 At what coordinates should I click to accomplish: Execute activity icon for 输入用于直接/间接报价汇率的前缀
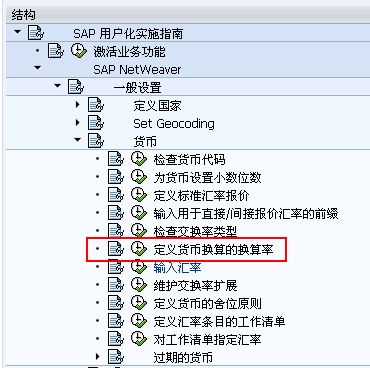click(139, 213)
